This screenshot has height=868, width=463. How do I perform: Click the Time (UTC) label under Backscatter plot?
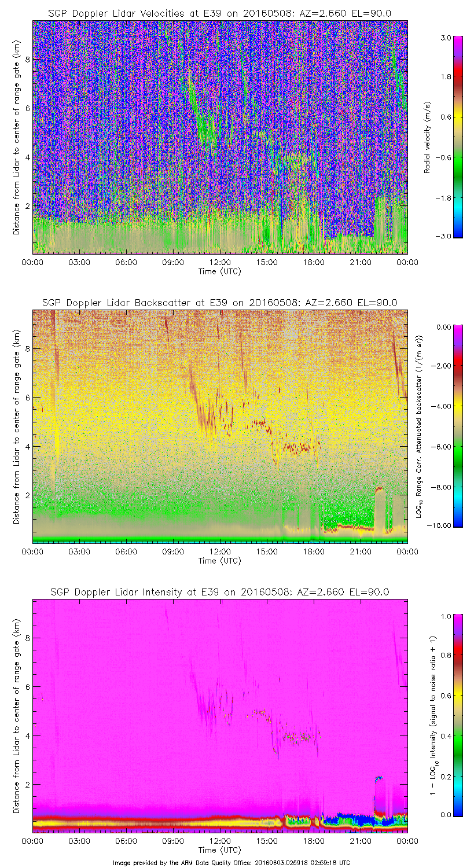click(219, 561)
